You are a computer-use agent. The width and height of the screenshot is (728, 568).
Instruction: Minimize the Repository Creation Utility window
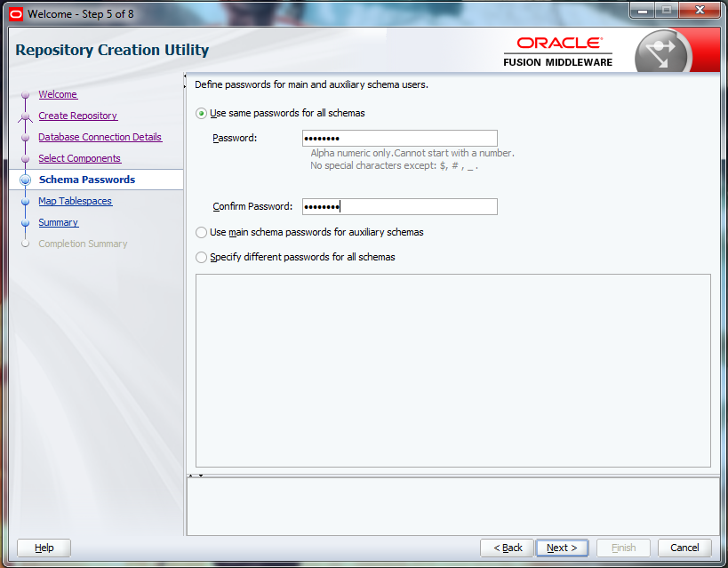(x=643, y=12)
